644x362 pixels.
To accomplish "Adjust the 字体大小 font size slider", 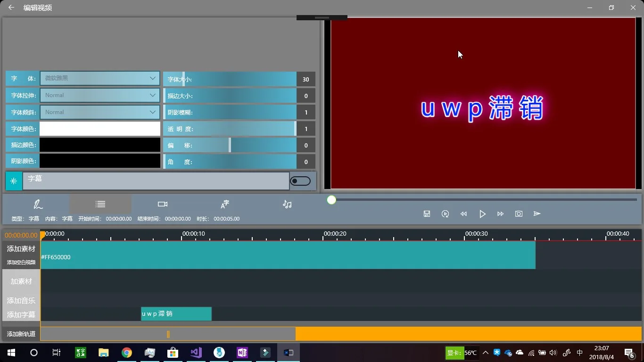I will [x=230, y=79].
